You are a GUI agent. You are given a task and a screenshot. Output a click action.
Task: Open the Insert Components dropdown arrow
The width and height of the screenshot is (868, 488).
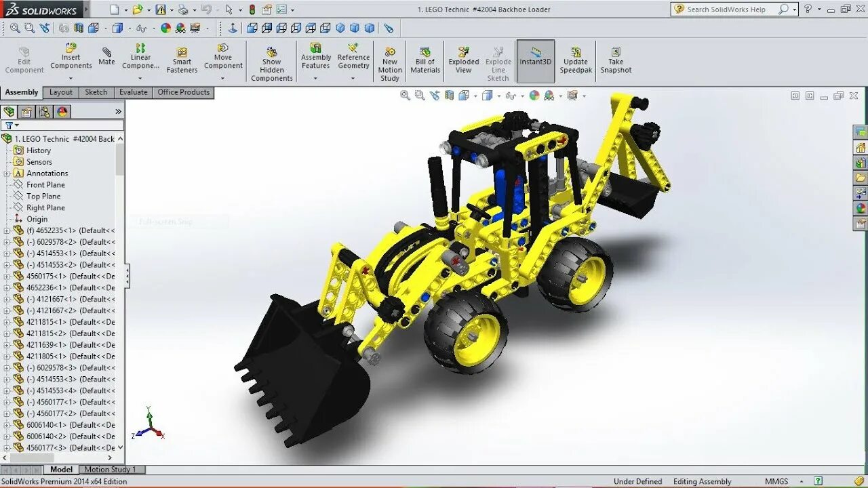pyautogui.click(x=71, y=79)
